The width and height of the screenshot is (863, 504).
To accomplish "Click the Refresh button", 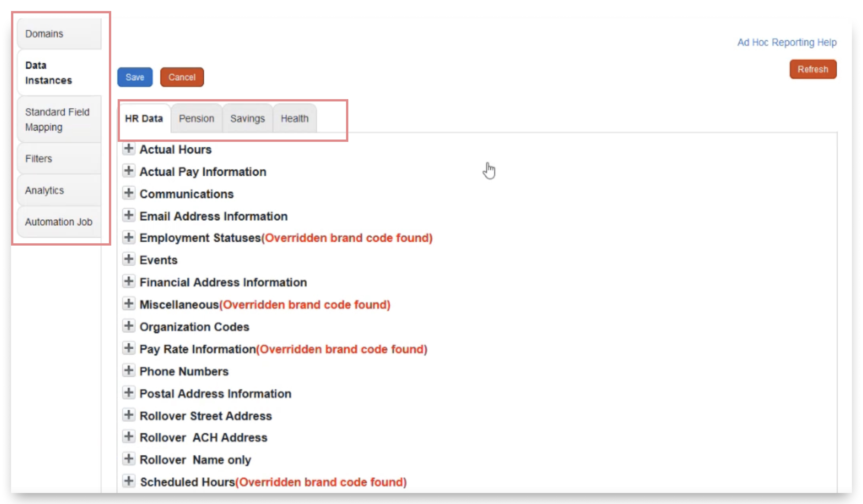I will pyautogui.click(x=813, y=69).
